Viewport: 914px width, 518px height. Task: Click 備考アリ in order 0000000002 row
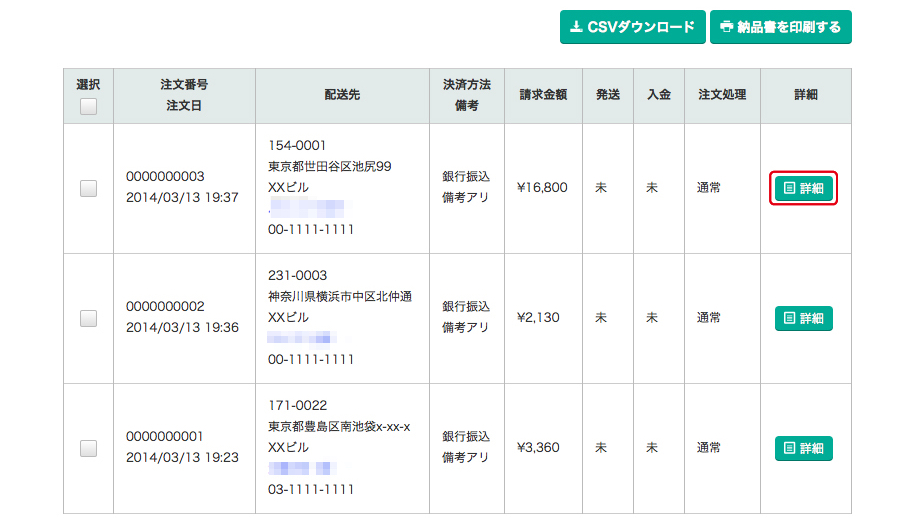(465, 327)
